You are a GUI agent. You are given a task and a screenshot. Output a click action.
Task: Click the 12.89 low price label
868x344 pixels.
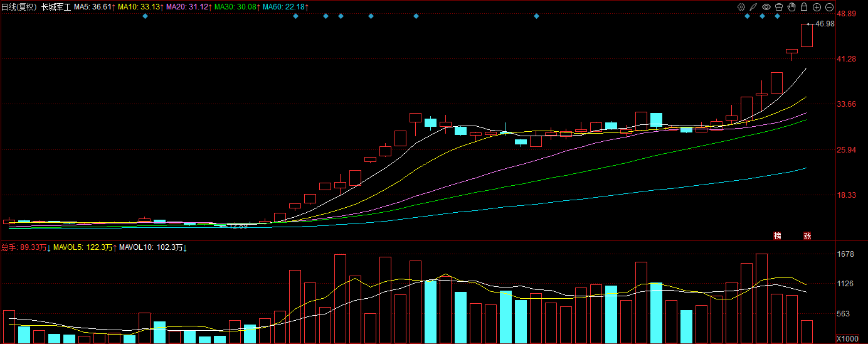pyautogui.click(x=238, y=226)
